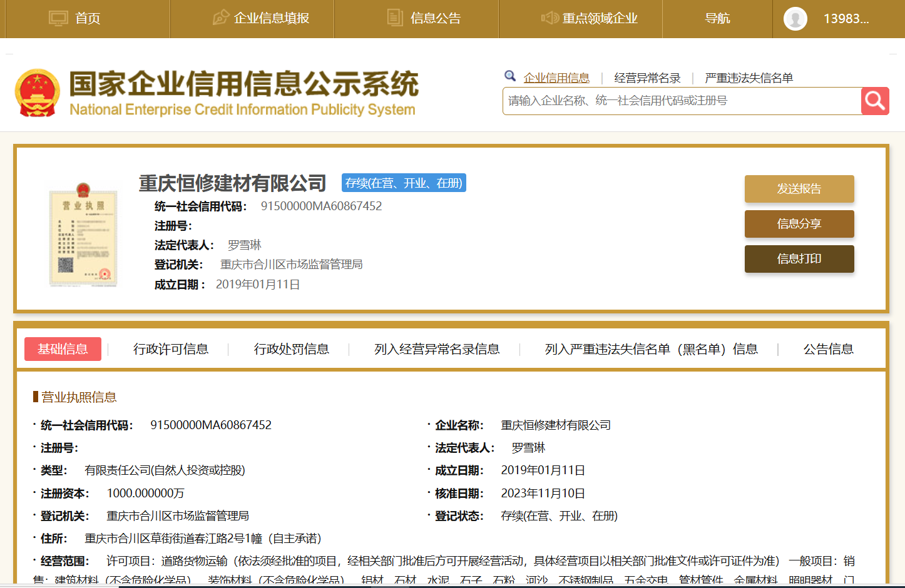Open the business license thumbnail image

(83, 235)
